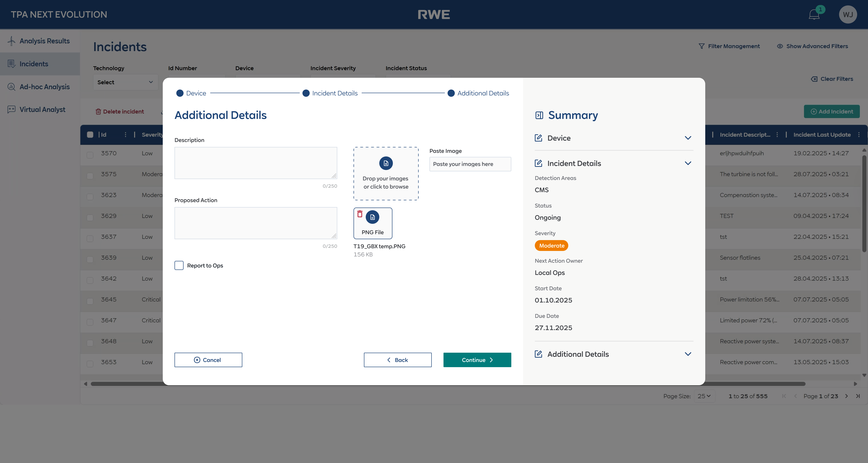Select checkbox for incident 3629
The height and width of the screenshot is (463, 868).
tap(90, 217)
